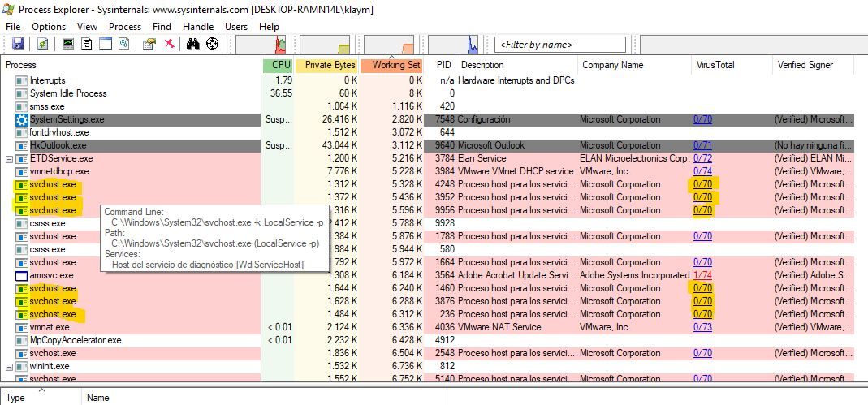Open the Properties toolbar icon
The image size is (868, 405).
pos(149,45)
